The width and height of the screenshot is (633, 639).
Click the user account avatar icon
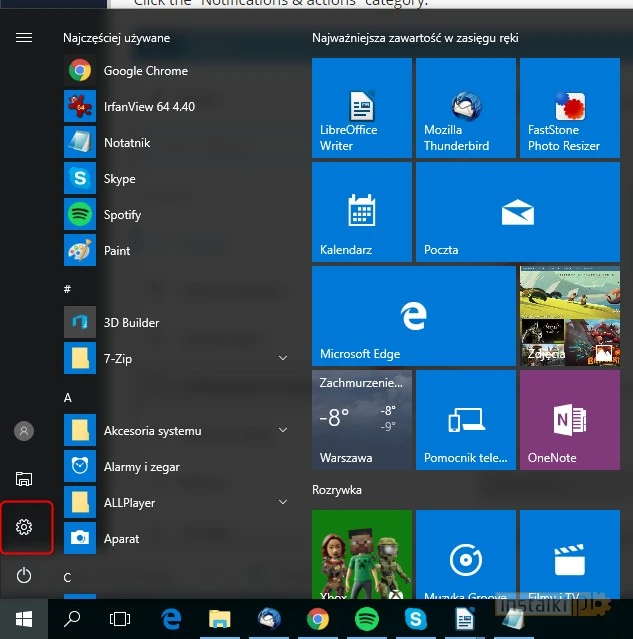point(25,431)
